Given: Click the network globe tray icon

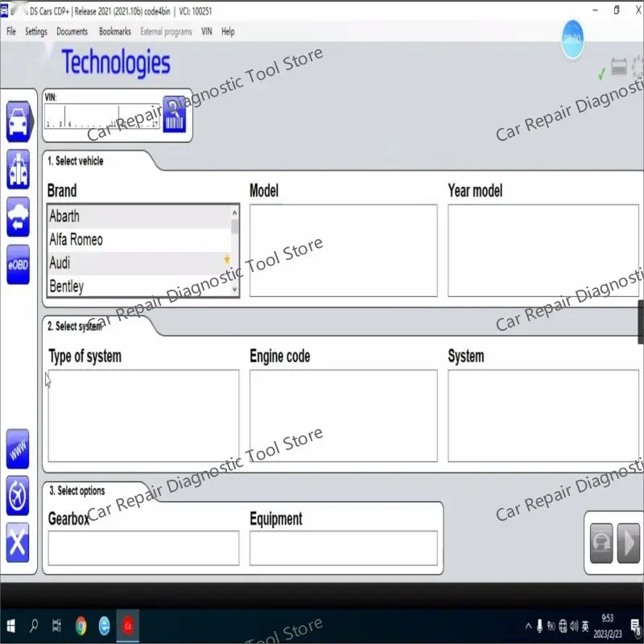Looking at the screenshot, I should pos(563,626).
